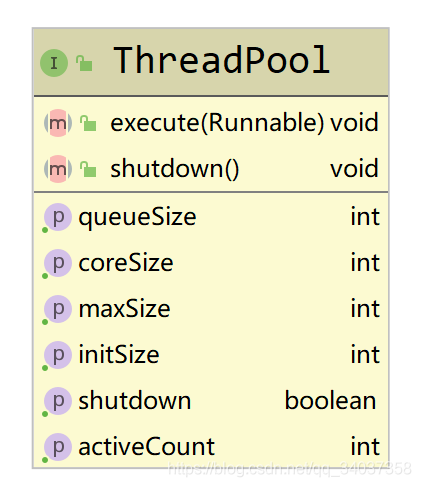
Task: Click the green interface icon beside ThreadPool
Action: coord(54,63)
